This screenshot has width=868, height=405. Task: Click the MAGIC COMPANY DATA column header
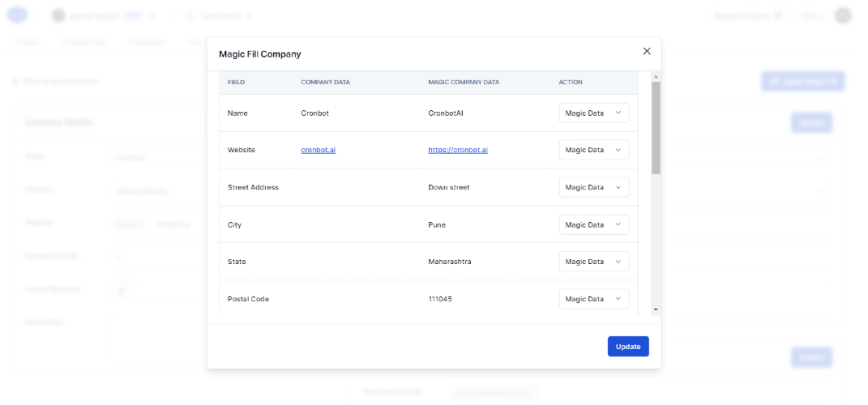pos(464,82)
